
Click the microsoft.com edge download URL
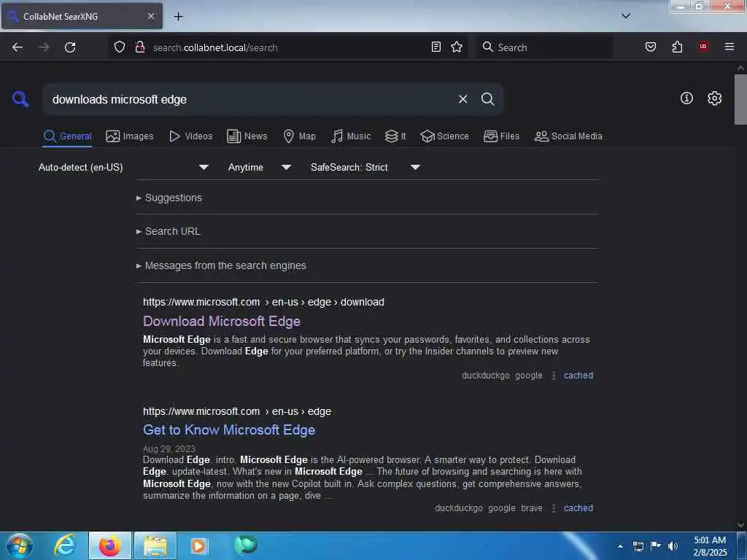point(263,303)
